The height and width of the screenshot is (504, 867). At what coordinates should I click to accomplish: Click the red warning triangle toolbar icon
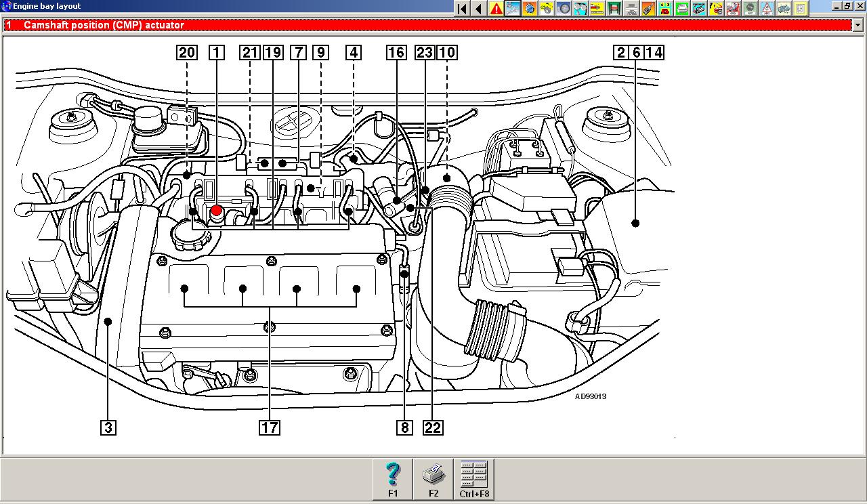[x=496, y=8]
